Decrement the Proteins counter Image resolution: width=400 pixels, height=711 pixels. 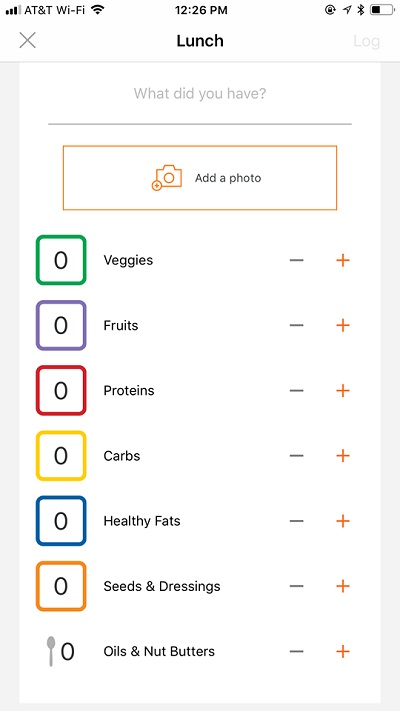[x=297, y=390]
